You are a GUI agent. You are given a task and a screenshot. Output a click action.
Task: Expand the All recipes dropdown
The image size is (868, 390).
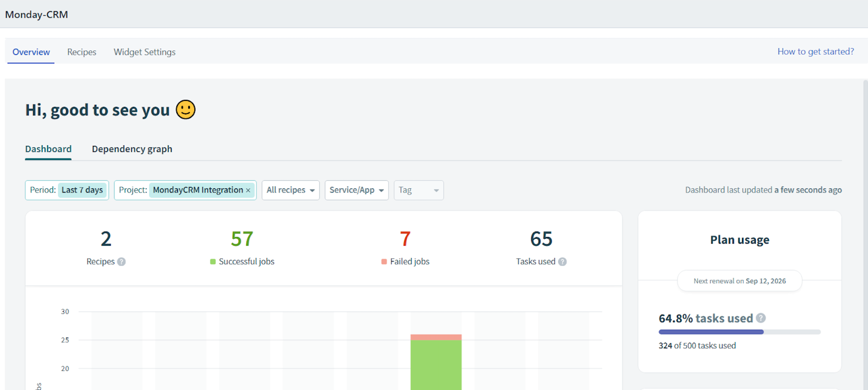291,190
